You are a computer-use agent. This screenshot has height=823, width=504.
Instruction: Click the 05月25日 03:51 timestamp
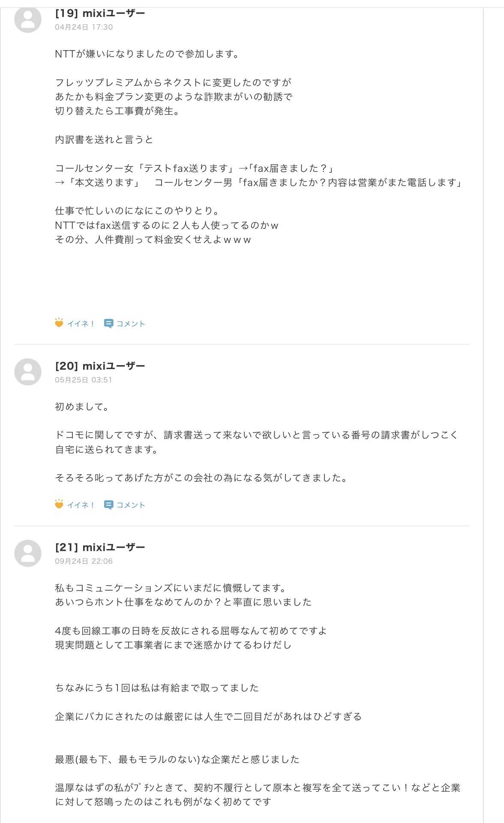pyautogui.click(x=83, y=380)
